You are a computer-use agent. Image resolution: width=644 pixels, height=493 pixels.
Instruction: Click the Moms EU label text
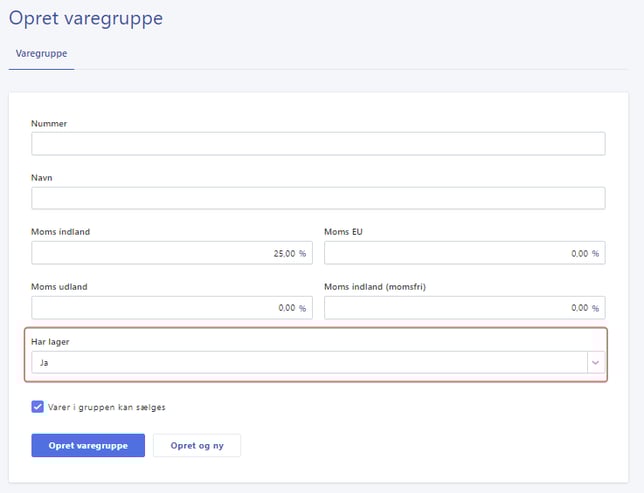click(x=345, y=232)
